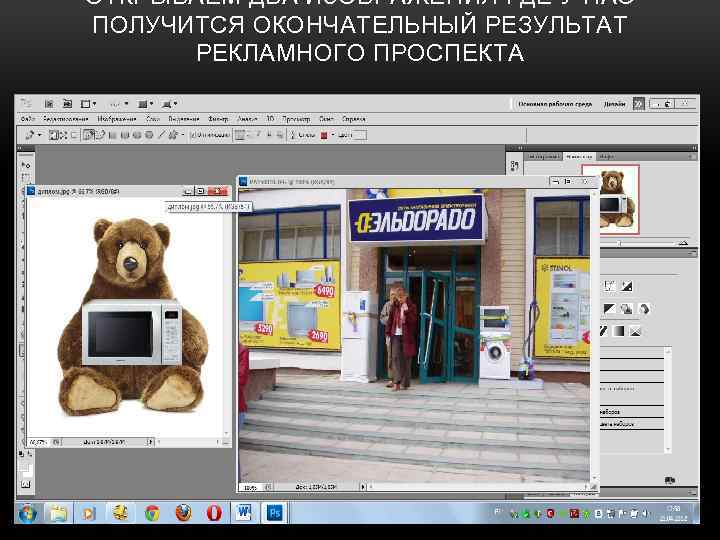Select Paths mode in options bar

coord(63,135)
